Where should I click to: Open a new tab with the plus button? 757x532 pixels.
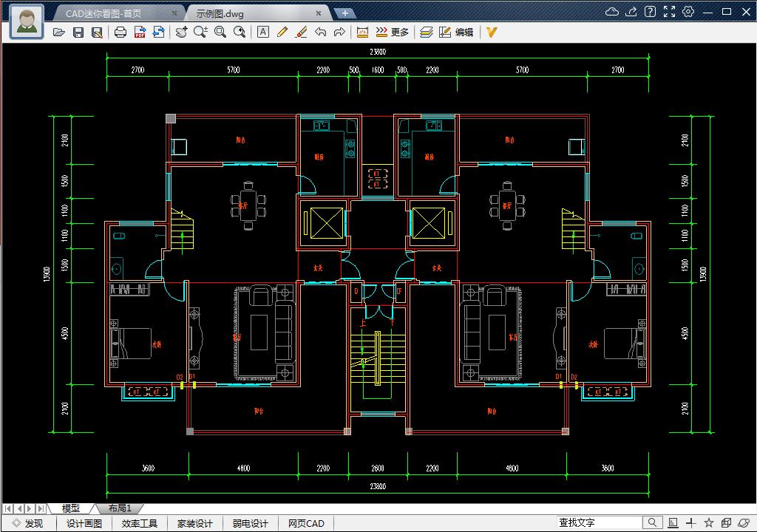pyautogui.click(x=344, y=13)
